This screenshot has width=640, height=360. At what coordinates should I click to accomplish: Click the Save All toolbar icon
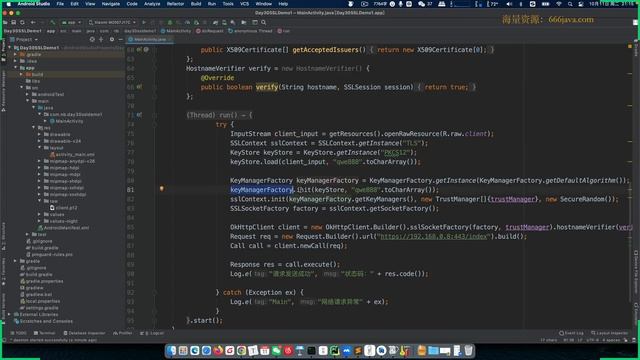[x=13, y=22]
